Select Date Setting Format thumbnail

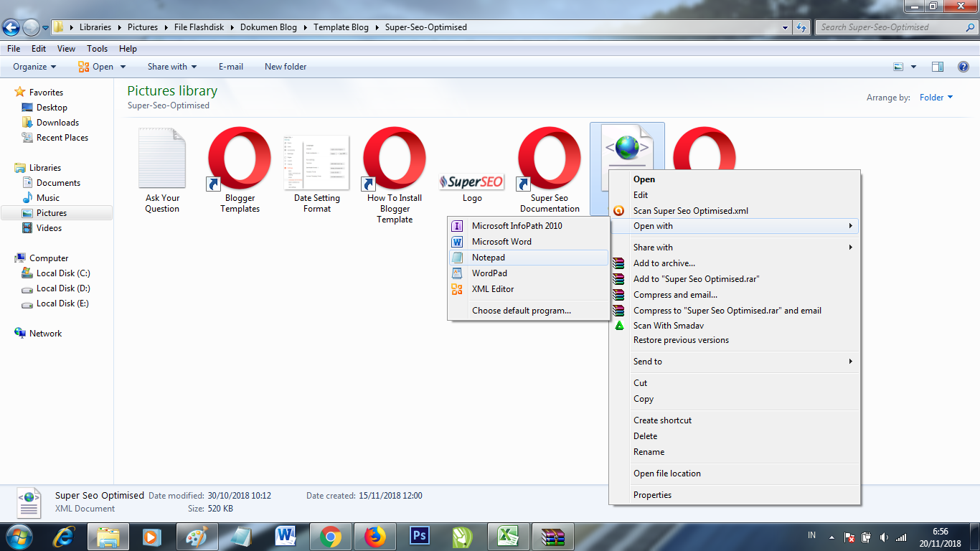pyautogui.click(x=317, y=174)
